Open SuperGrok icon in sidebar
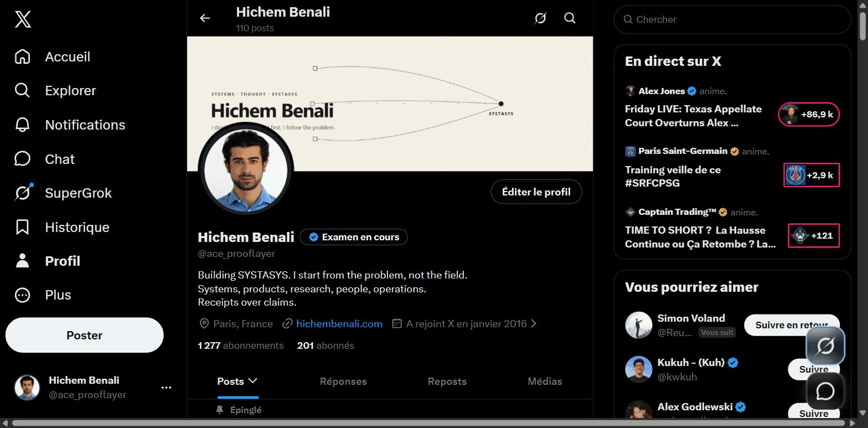This screenshot has width=868, height=428. point(23,193)
